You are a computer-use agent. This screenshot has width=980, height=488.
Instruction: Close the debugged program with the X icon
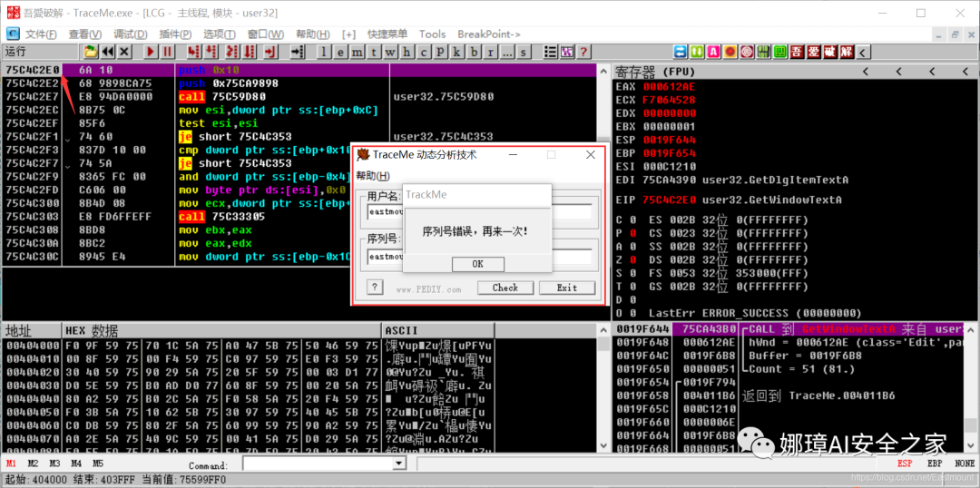(x=124, y=52)
